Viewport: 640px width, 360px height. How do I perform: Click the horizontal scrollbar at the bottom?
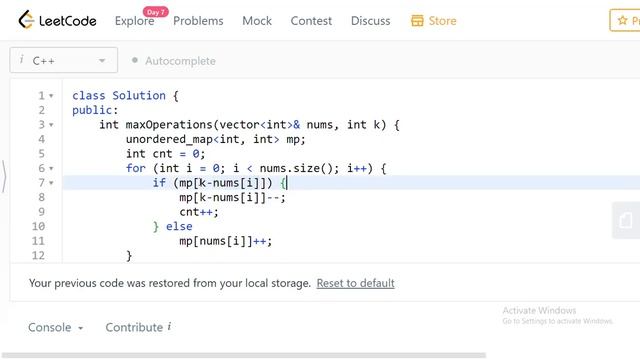pyautogui.click(x=244, y=356)
